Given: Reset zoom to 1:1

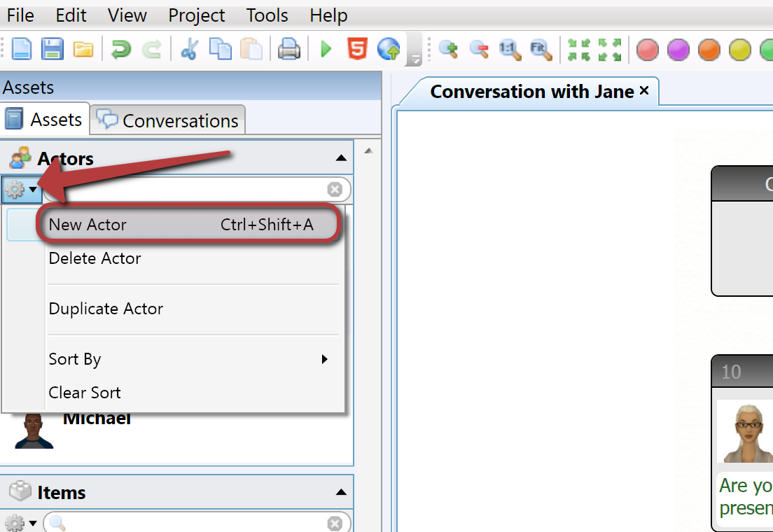Looking at the screenshot, I should (510, 50).
